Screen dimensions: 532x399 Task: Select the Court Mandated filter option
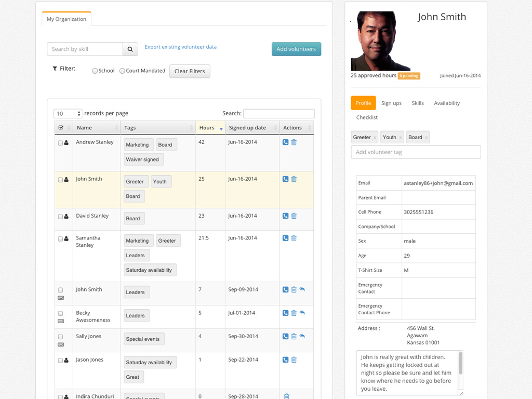coord(122,71)
